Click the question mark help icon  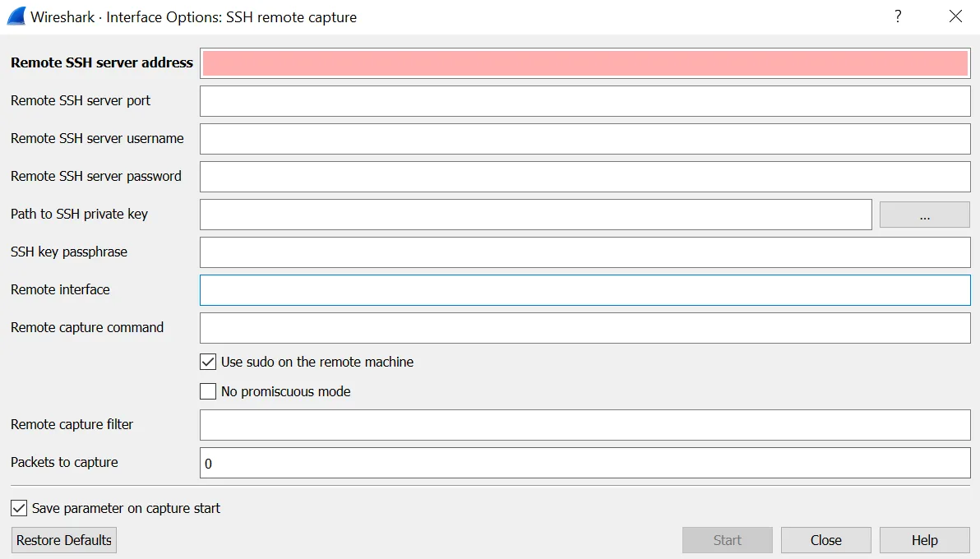click(x=898, y=16)
